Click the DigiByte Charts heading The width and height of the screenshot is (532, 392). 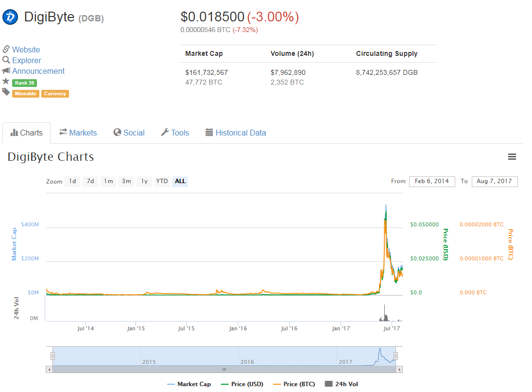coord(51,157)
